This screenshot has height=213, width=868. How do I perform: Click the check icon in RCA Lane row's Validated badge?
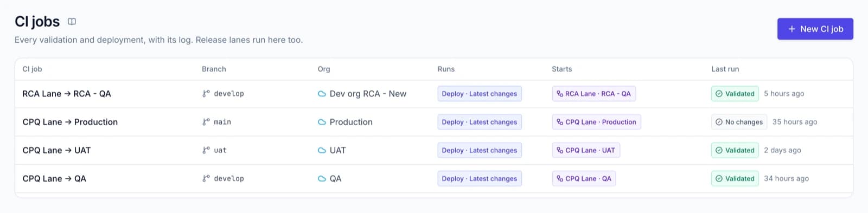[719, 94]
